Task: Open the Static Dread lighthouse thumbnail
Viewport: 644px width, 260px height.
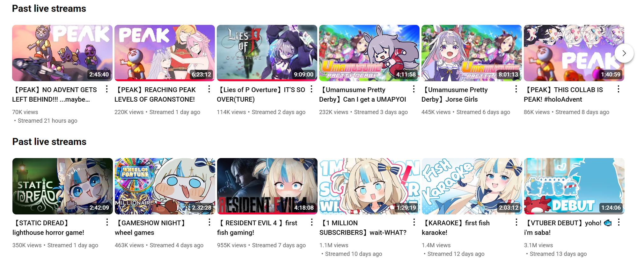Action: [62, 186]
